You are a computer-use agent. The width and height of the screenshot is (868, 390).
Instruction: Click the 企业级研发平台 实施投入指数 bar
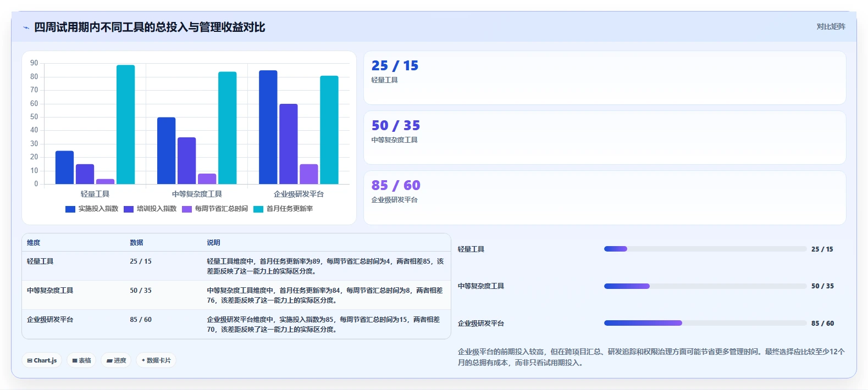pyautogui.click(x=268, y=127)
